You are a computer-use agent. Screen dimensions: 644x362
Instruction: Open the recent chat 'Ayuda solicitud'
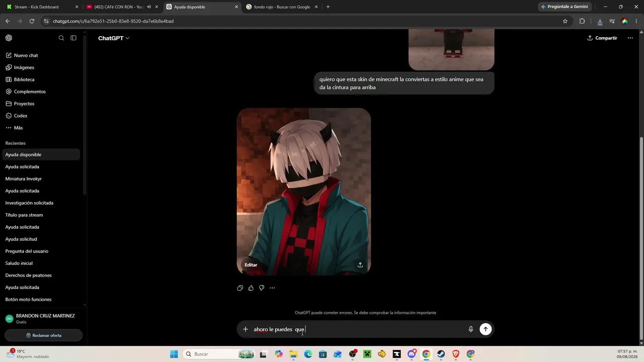pos(41,239)
